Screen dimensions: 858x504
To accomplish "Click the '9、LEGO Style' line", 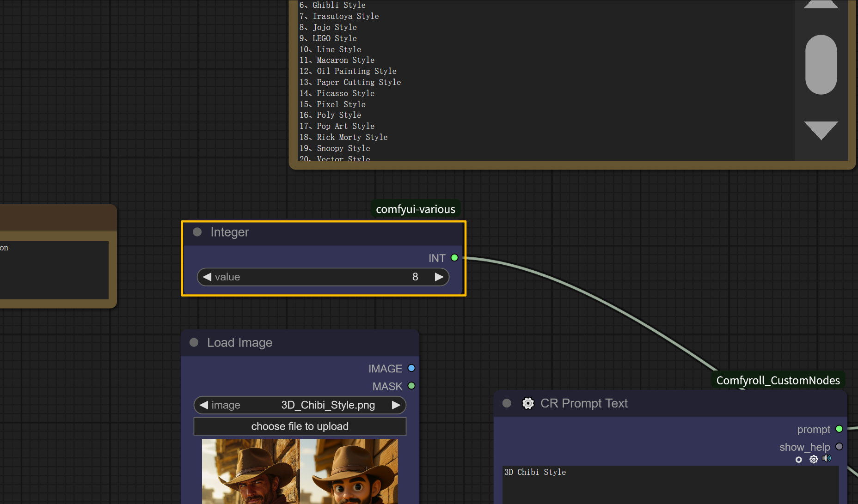I will 328,38.
